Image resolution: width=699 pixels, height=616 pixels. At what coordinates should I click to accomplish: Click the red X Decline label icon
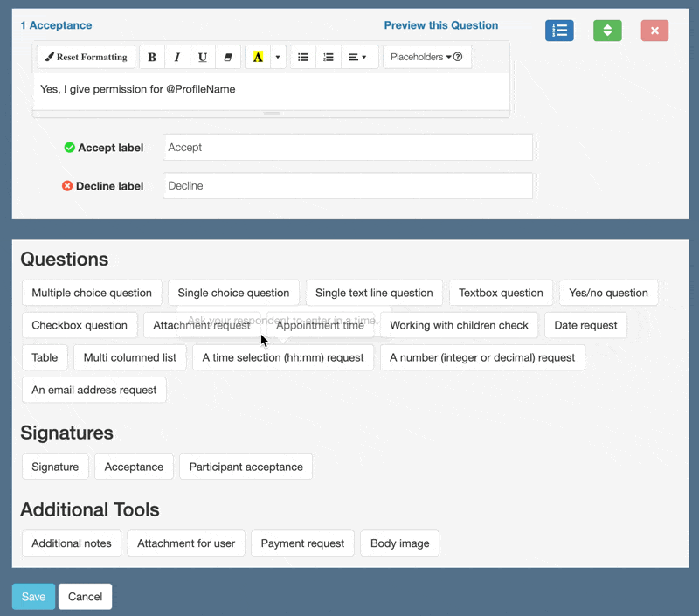click(67, 186)
